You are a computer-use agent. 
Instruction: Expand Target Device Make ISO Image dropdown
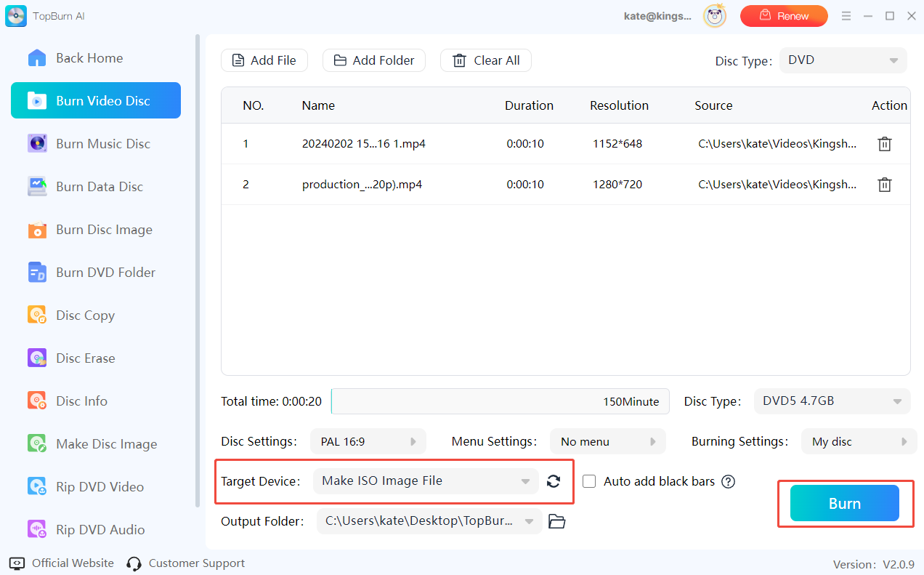(x=426, y=481)
